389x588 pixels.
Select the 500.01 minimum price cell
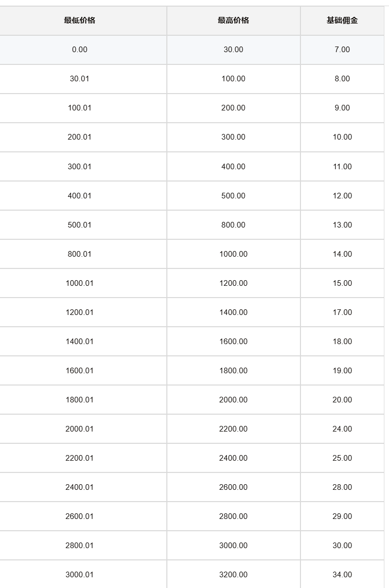tap(79, 225)
